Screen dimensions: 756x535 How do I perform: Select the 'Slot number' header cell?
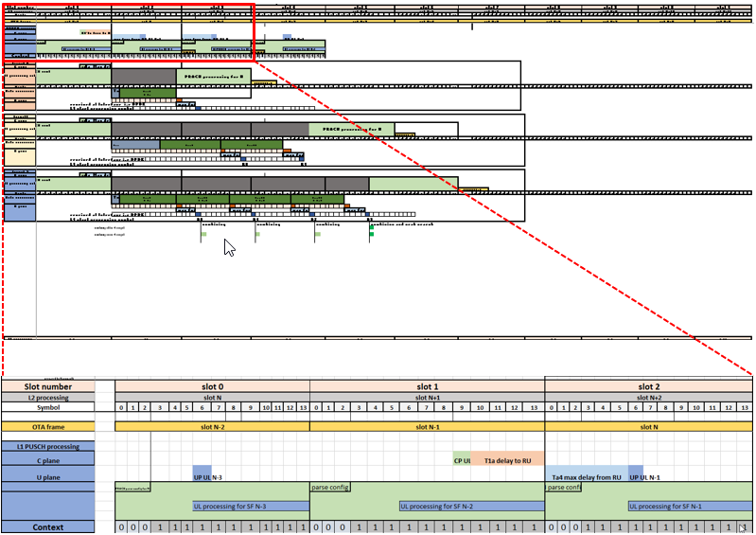point(47,386)
